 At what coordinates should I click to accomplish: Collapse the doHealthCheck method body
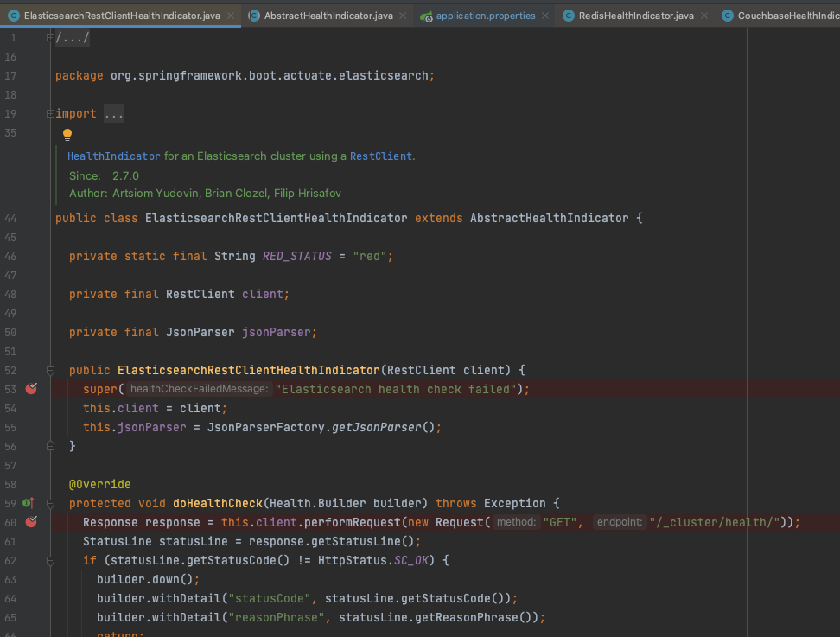tap(50, 503)
